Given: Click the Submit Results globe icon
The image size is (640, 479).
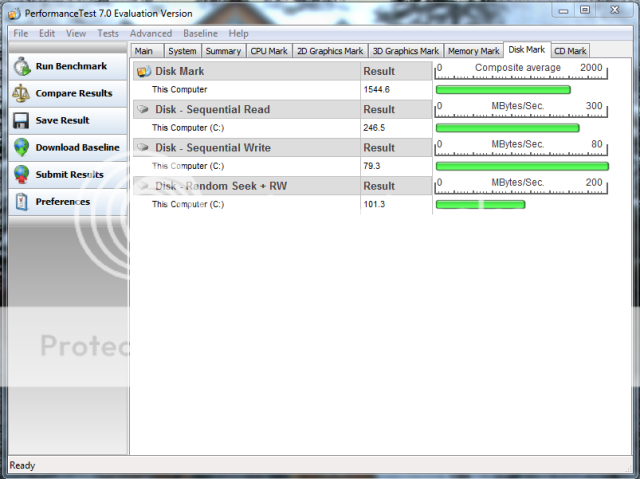Looking at the screenshot, I should coord(20,174).
